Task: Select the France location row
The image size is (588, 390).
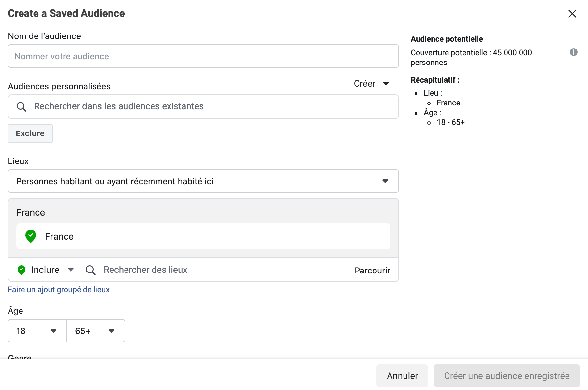Action: (x=203, y=236)
